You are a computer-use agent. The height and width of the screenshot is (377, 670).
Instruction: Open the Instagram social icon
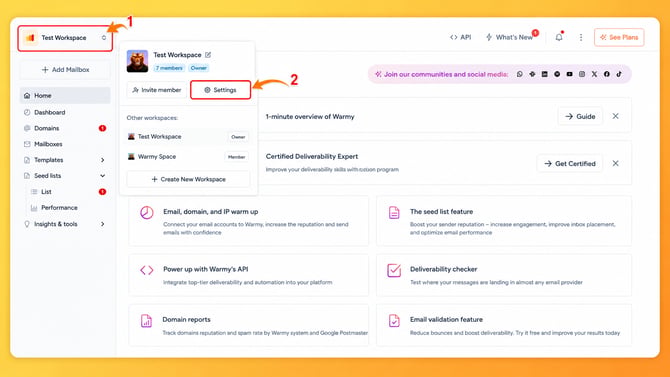coord(582,74)
